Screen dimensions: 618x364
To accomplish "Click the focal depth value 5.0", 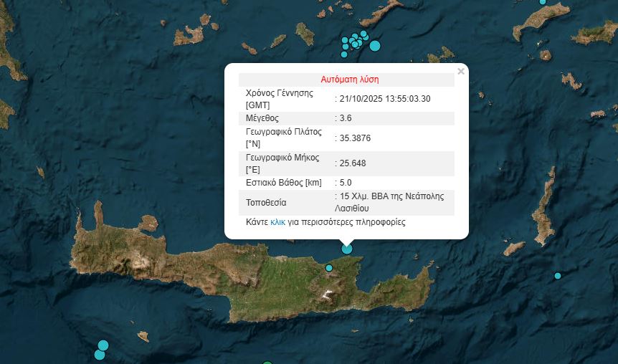I will pyautogui.click(x=346, y=183).
